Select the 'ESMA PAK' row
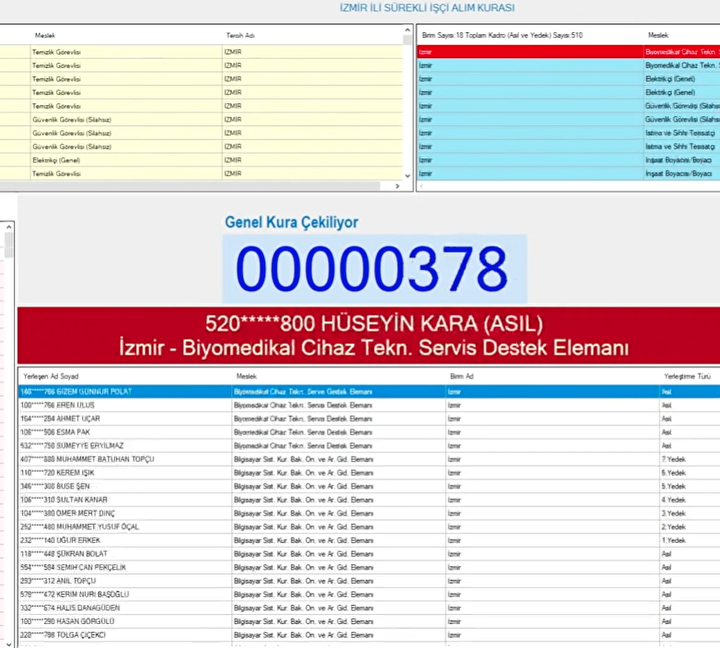The height and width of the screenshot is (648, 720). tap(369, 432)
